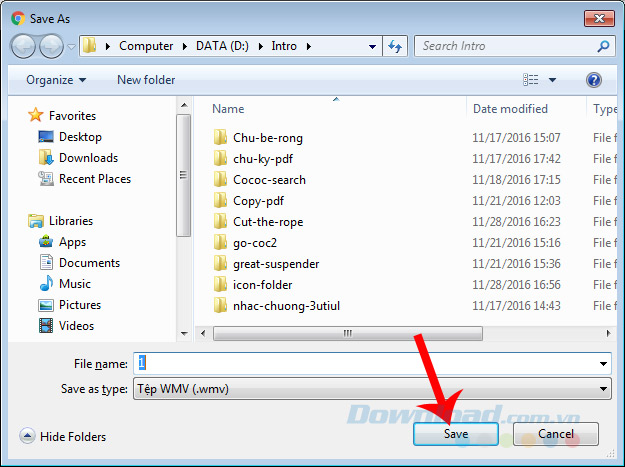This screenshot has width=625, height=467.
Task: Click New folder button
Action: [x=146, y=80]
